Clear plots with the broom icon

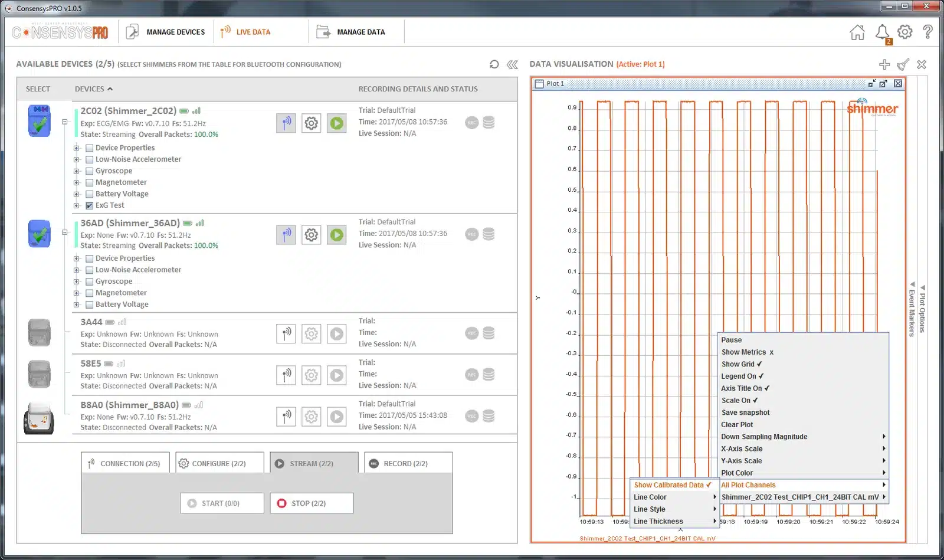click(x=903, y=64)
